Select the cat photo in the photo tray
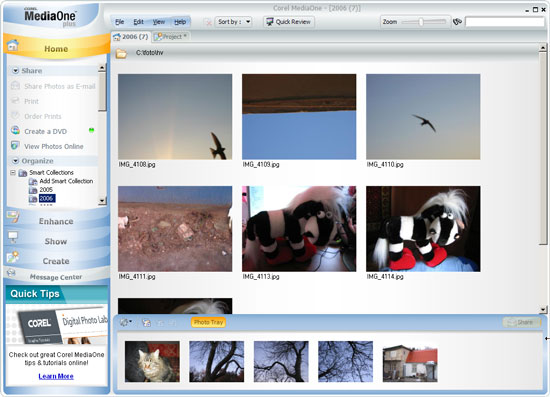The width and height of the screenshot is (550, 397). [x=152, y=362]
